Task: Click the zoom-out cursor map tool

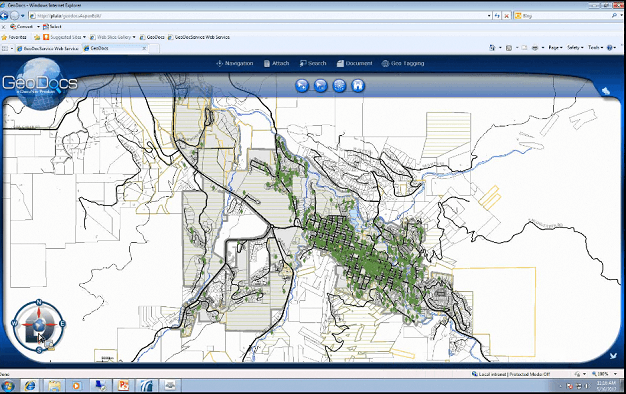Action: (x=321, y=85)
